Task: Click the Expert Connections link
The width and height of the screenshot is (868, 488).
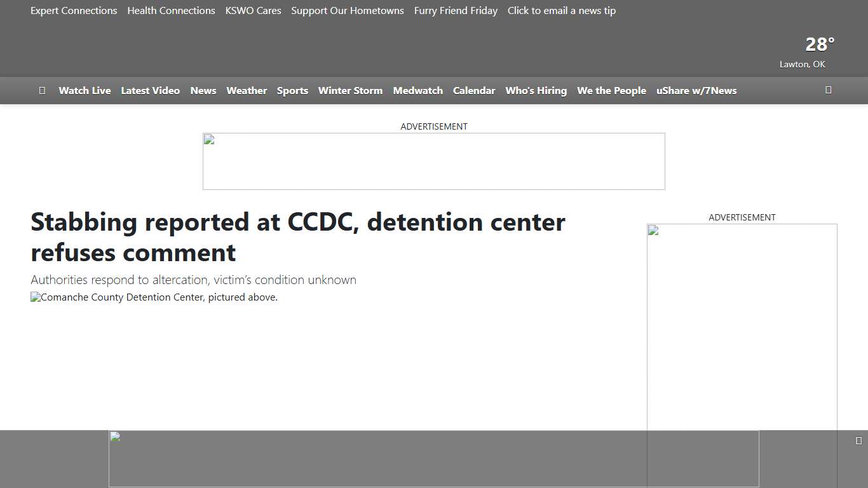Action: pyautogui.click(x=74, y=11)
